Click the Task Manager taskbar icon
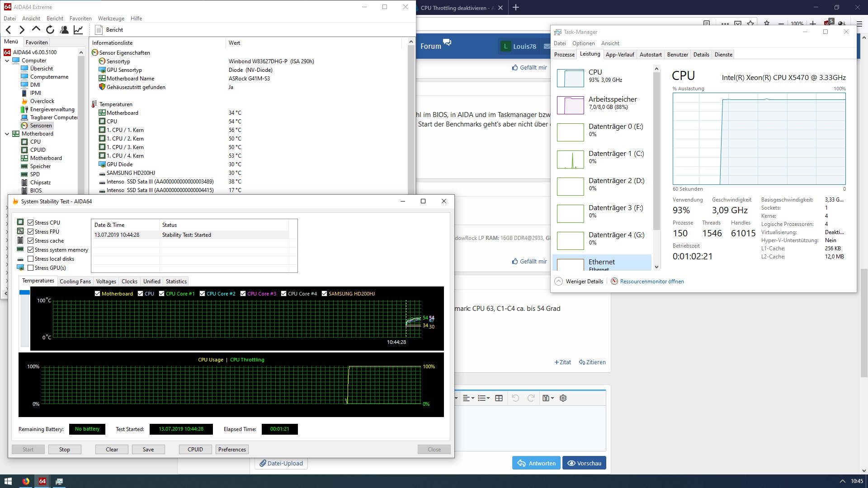The image size is (868, 488). 59,481
